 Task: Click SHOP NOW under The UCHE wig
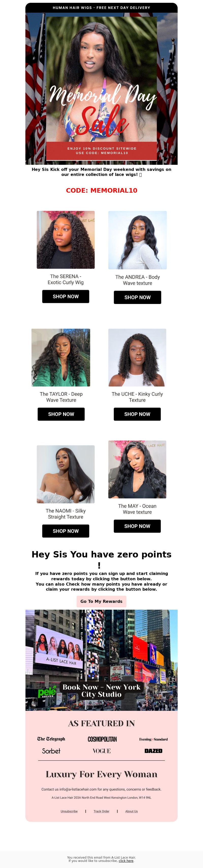click(137, 414)
